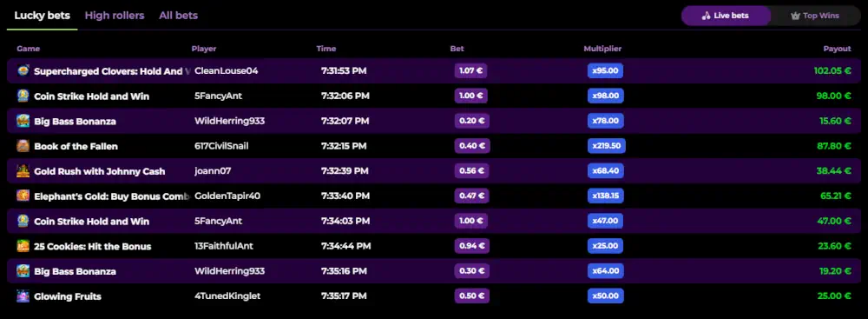
Task: Click player name 4TunedKinglet
Action: coord(227,296)
